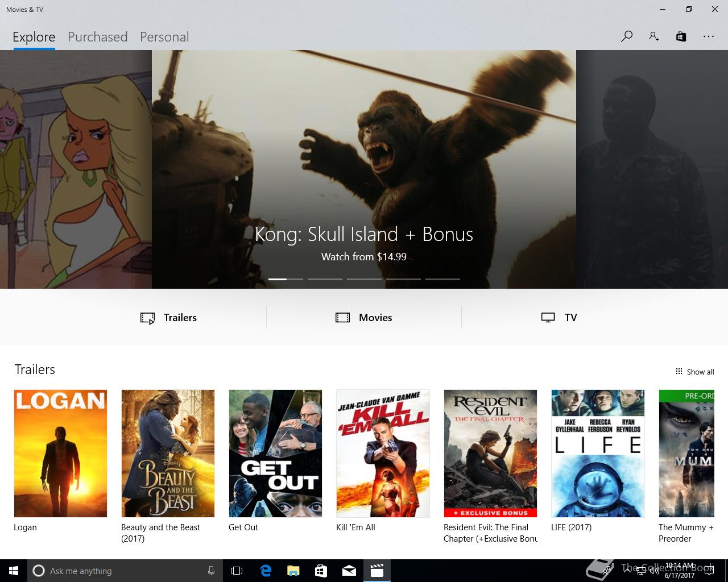Click the Cortana microphone icon

click(x=211, y=571)
